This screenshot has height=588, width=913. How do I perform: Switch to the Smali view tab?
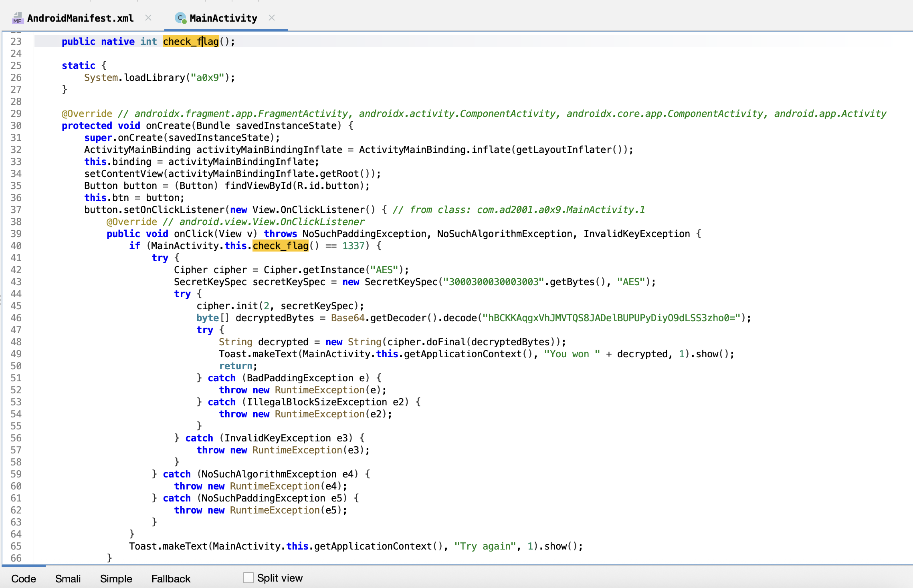coord(68,579)
